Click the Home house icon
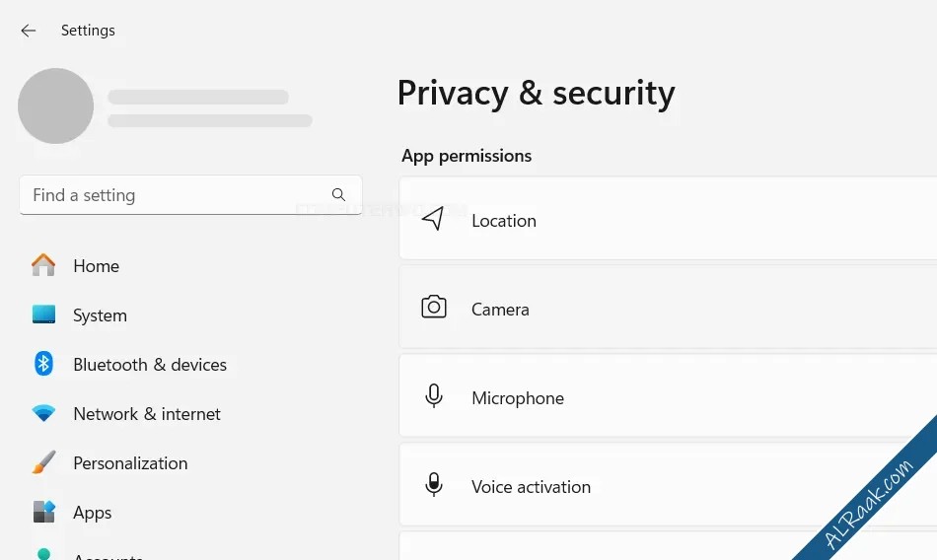The width and height of the screenshot is (937, 560). click(x=43, y=265)
